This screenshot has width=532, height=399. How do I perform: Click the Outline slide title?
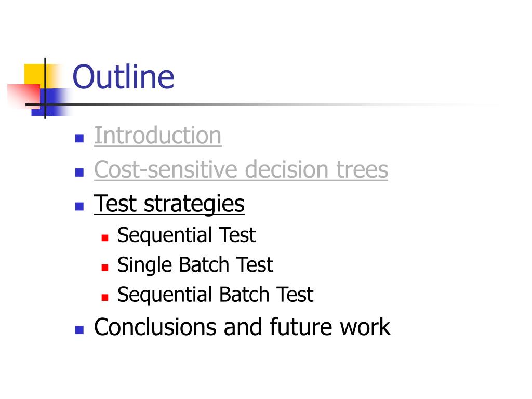click(x=123, y=77)
